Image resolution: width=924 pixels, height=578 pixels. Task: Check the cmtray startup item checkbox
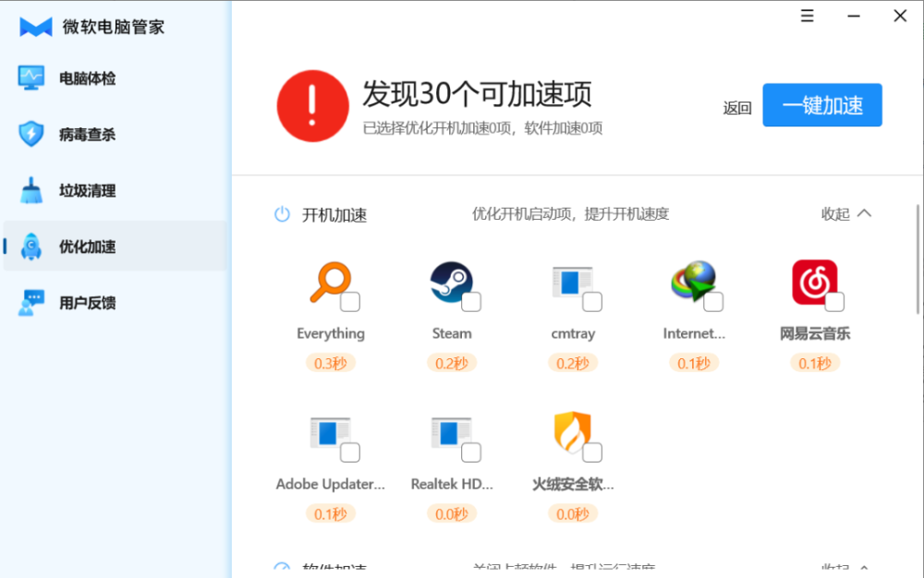(x=592, y=302)
